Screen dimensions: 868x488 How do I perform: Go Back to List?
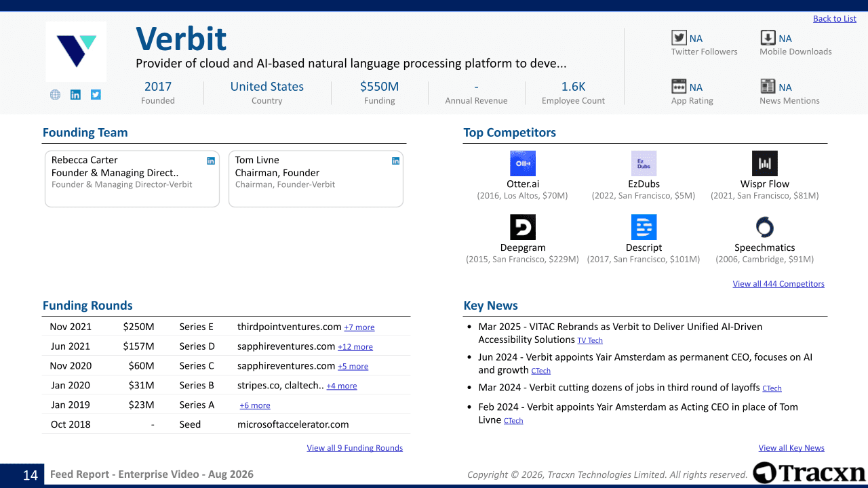[835, 19]
